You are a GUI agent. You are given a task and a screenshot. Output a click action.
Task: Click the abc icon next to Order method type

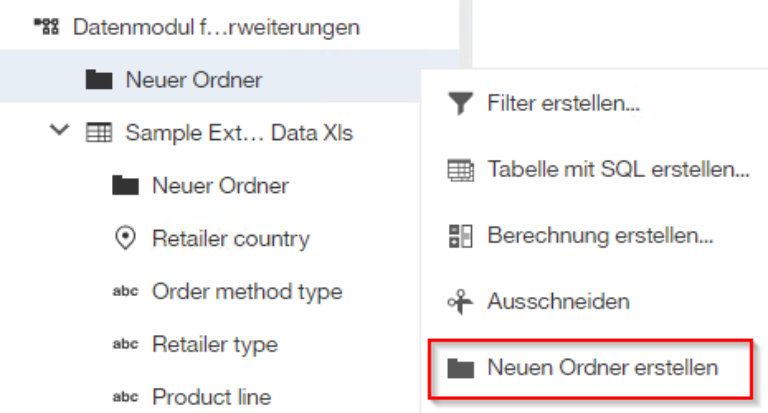point(125,291)
